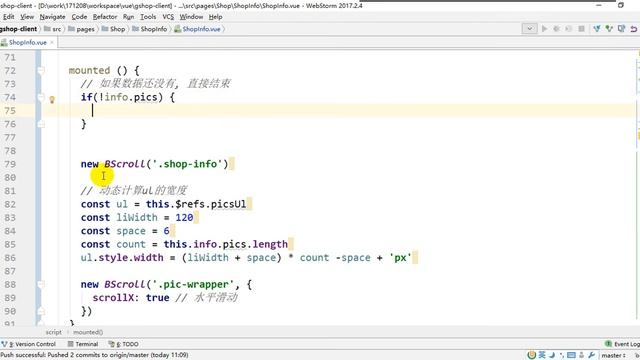Click the value 120 on line 83
The image size is (640, 360).
184,218
